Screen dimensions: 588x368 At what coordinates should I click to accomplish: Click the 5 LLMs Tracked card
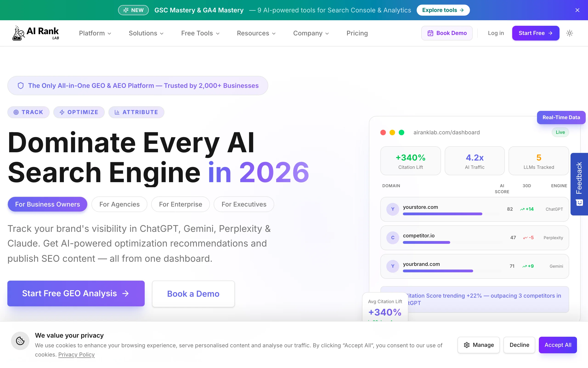tap(539, 161)
